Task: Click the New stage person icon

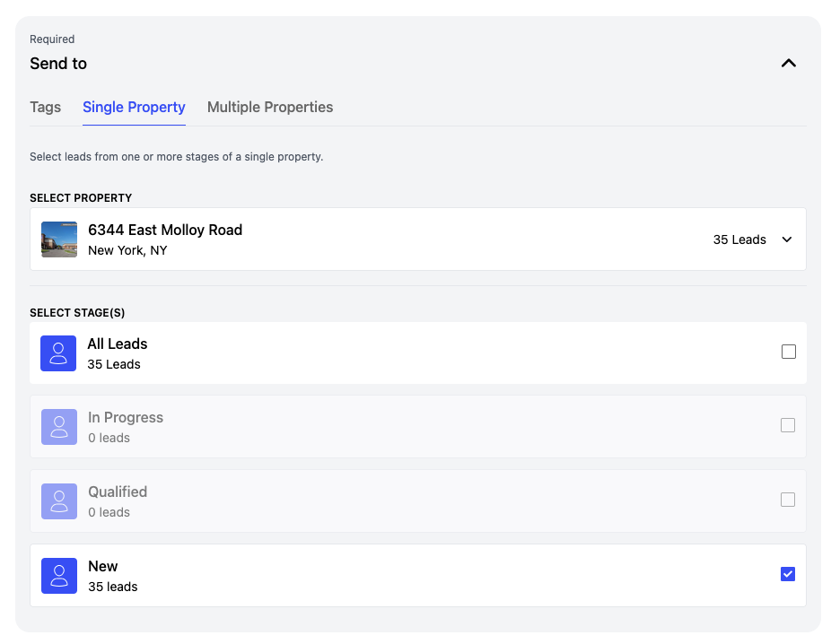Action: pos(59,576)
